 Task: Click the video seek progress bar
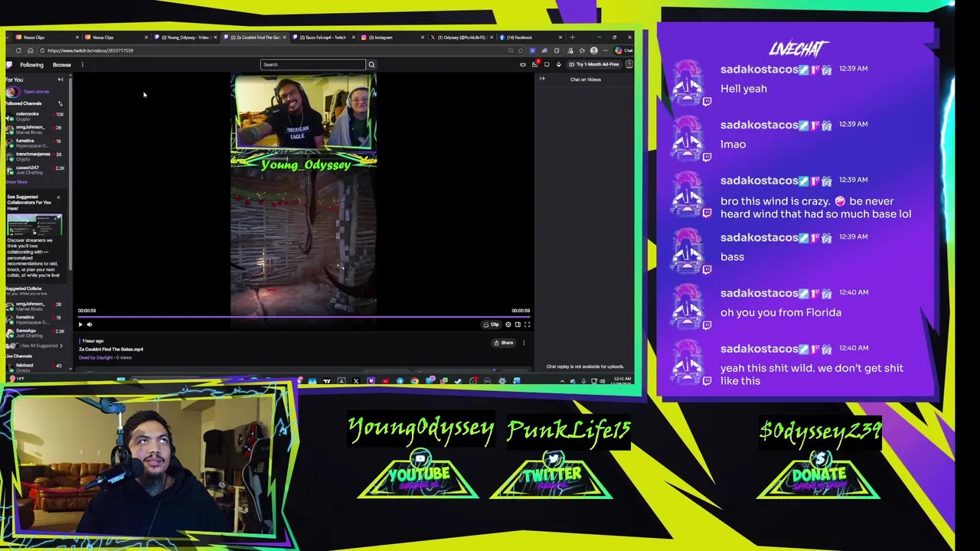click(303, 316)
